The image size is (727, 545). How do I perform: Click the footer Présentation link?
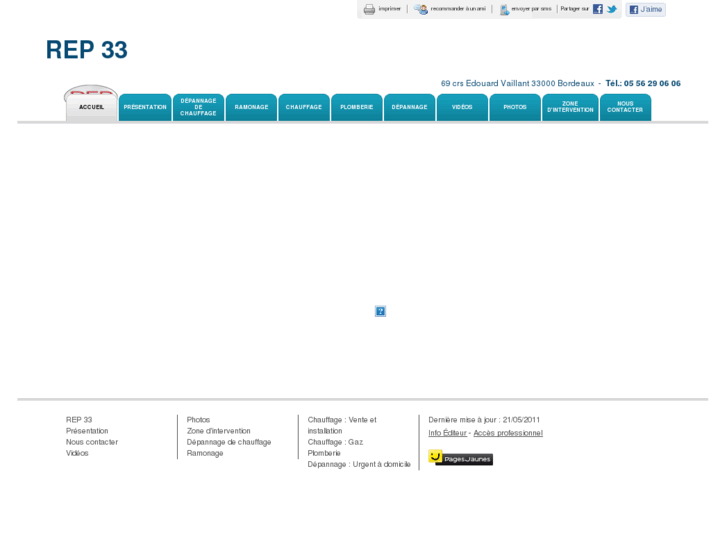[x=87, y=431]
